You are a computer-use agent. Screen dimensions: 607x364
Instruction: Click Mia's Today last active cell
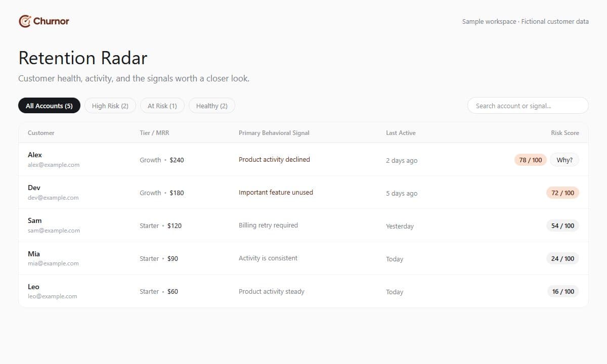[395, 259]
